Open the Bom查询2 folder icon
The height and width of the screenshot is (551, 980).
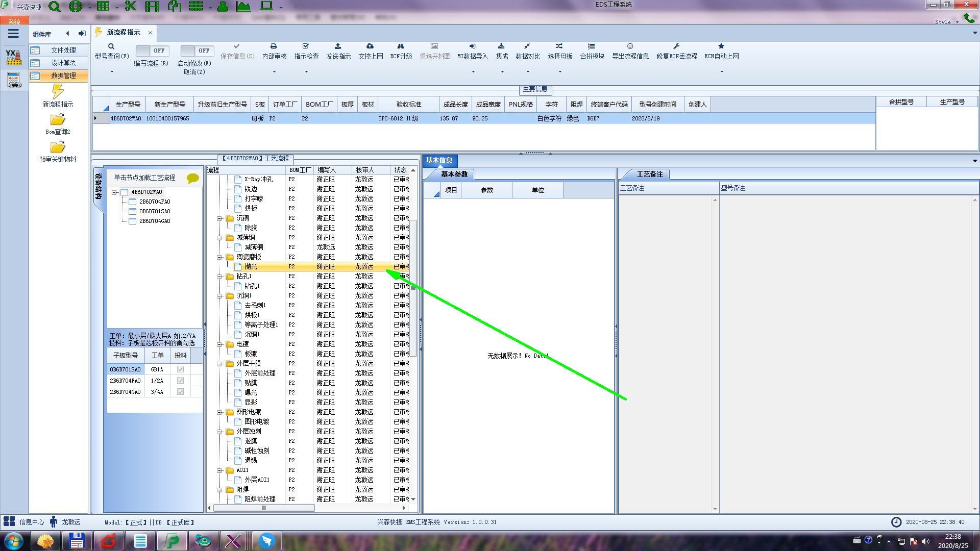point(58,120)
